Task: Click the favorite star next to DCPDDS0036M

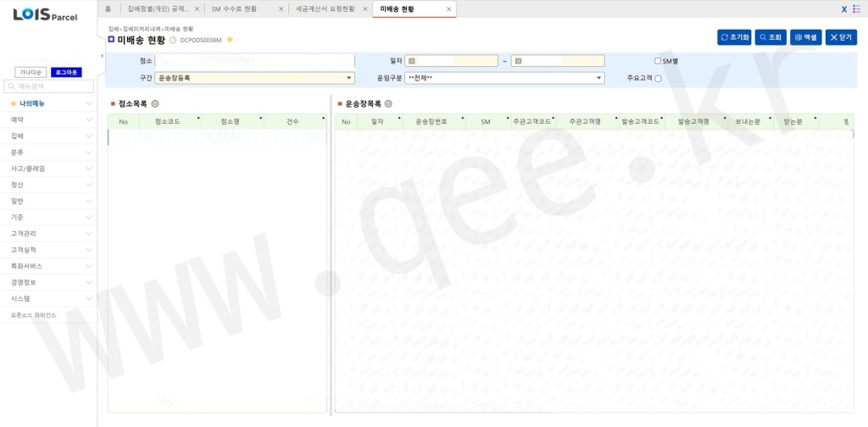Action: click(x=230, y=40)
